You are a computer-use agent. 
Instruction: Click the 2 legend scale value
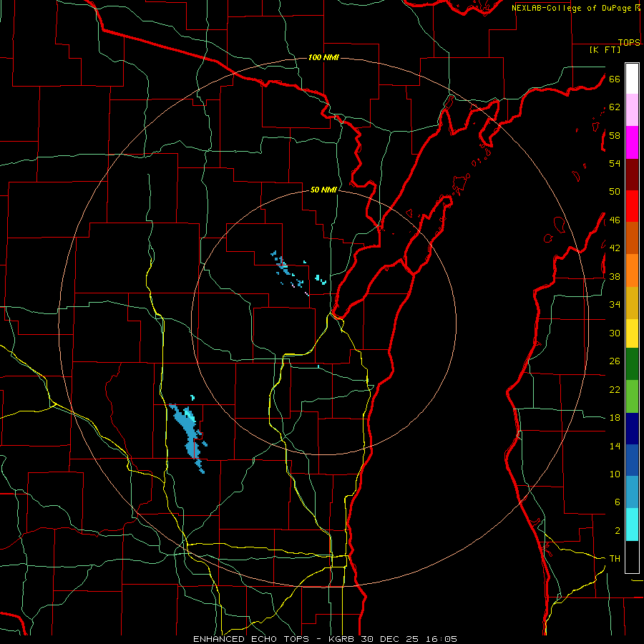(x=618, y=531)
